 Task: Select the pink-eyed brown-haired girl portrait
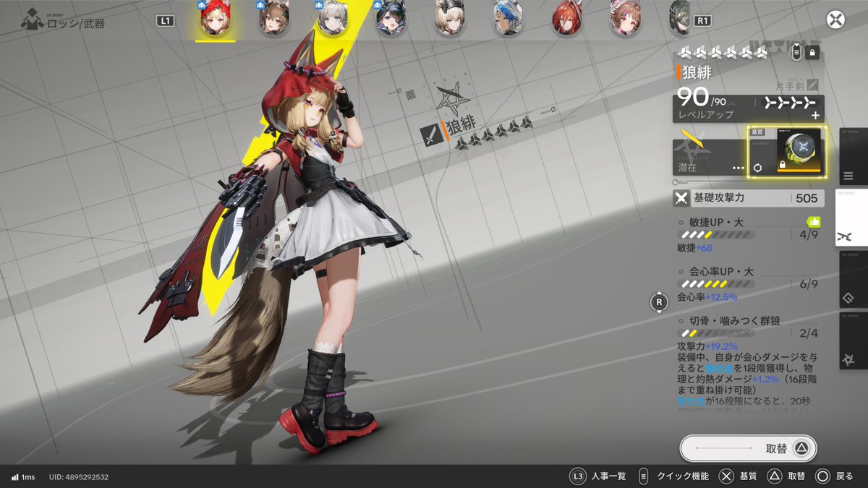click(625, 18)
